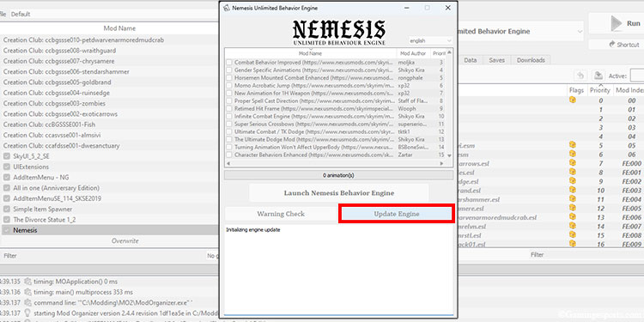This screenshot has height=322, width=644.
Task: Click the lightbulb icon beside starting Mod Organizer
Action: coord(28,313)
